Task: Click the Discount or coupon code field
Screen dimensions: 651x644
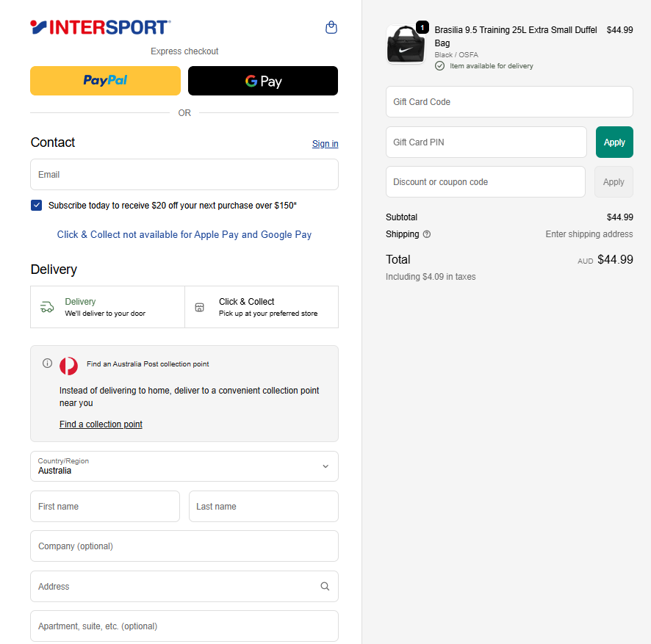Action: coord(486,182)
